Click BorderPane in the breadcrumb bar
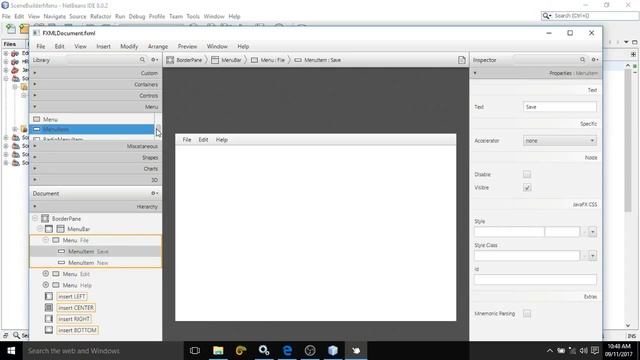This screenshot has height=360, width=640. pos(184,60)
